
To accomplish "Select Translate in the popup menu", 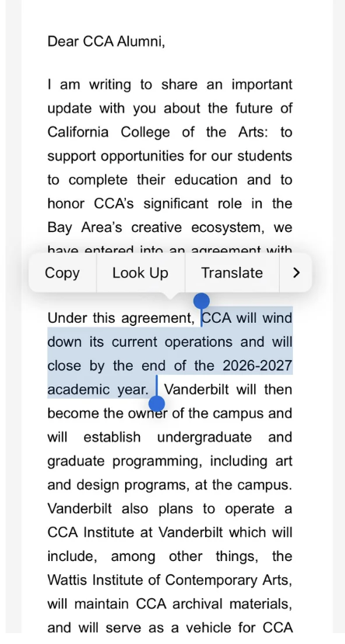I will coord(232,272).
